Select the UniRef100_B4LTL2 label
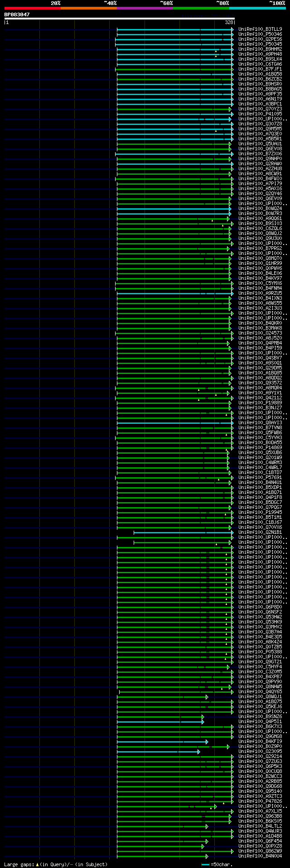The image size is (290, 868). [x=260, y=826]
